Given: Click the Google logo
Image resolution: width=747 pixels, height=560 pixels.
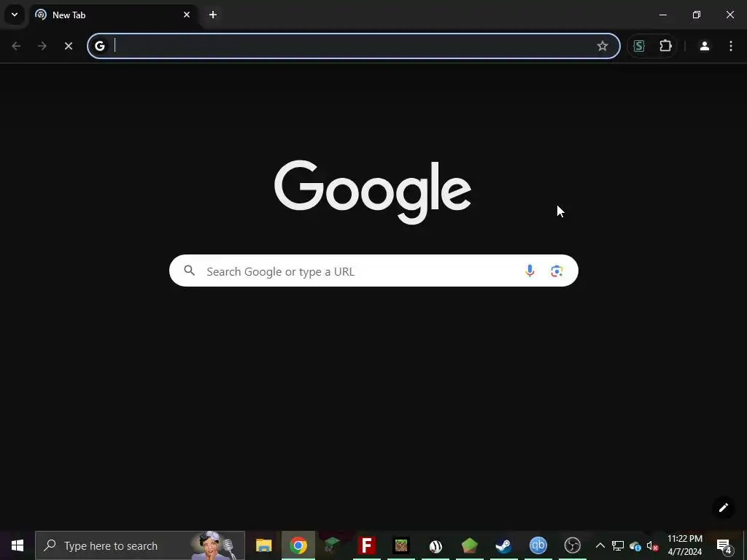Looking at the screenshot, I should [x=373, y=192].
